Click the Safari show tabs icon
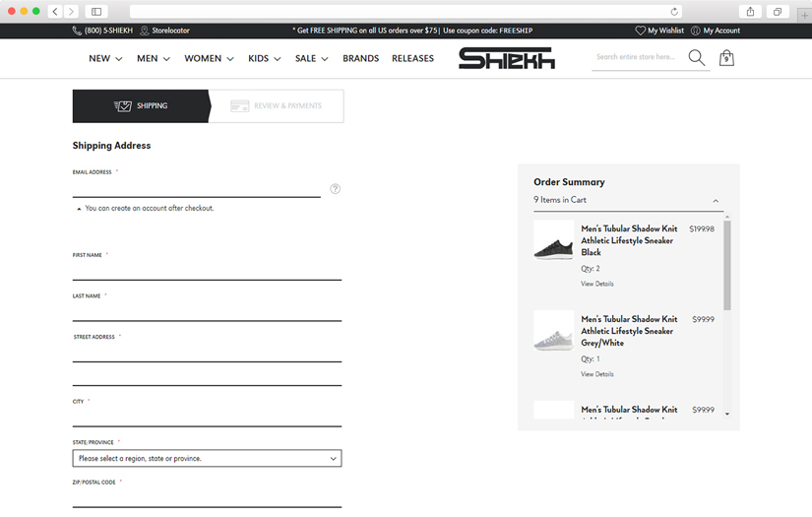The height and width of the screenshot is (517, 812). (778, 12)
